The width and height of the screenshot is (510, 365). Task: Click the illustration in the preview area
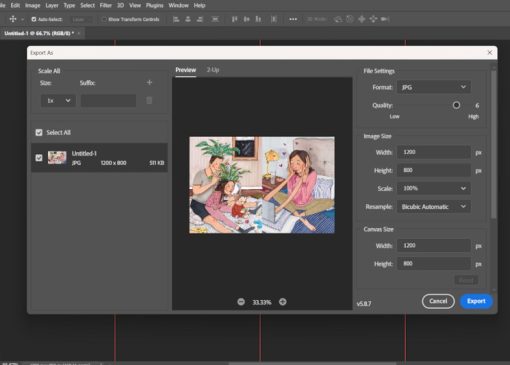(262, 185)
